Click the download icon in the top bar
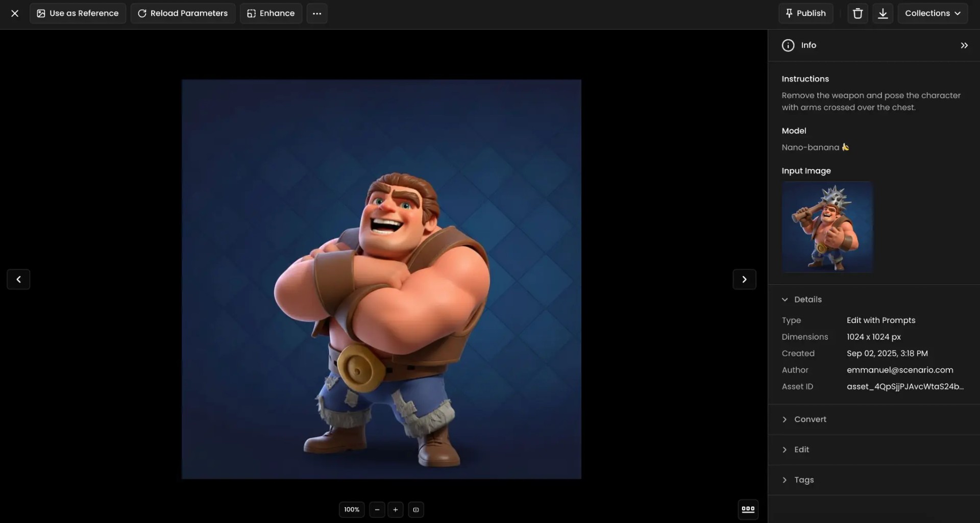 pos(883,13)
